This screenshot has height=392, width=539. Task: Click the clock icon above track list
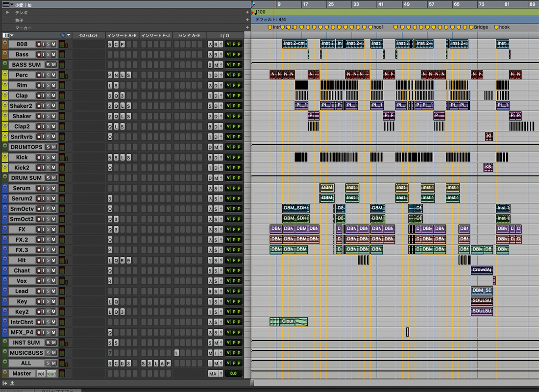click(x=63, y=35)
